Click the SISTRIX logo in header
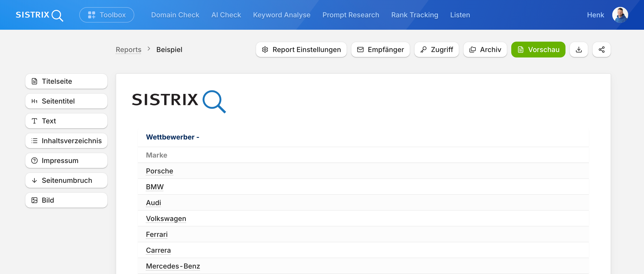This screenshot has width=644, height=274. pos(39,15)
